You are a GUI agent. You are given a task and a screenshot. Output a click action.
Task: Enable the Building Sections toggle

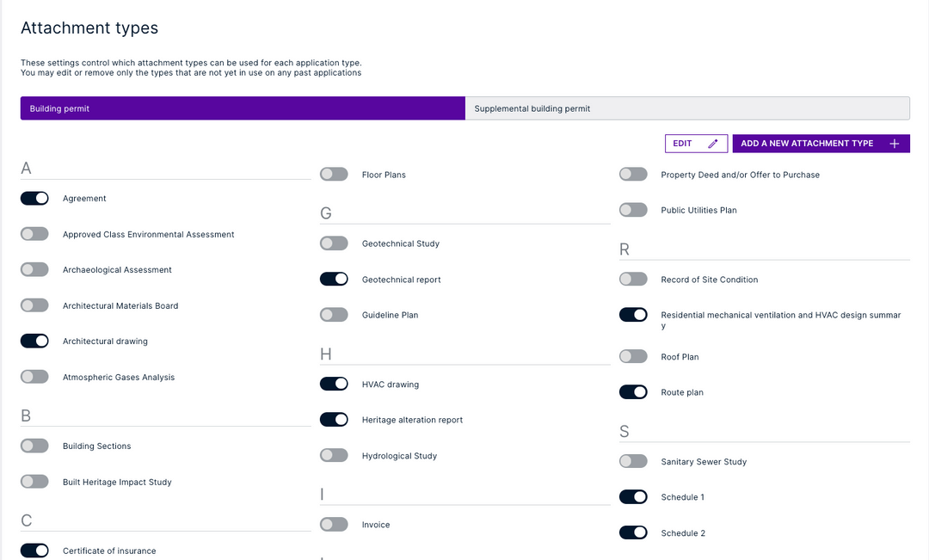coord(34,446)
